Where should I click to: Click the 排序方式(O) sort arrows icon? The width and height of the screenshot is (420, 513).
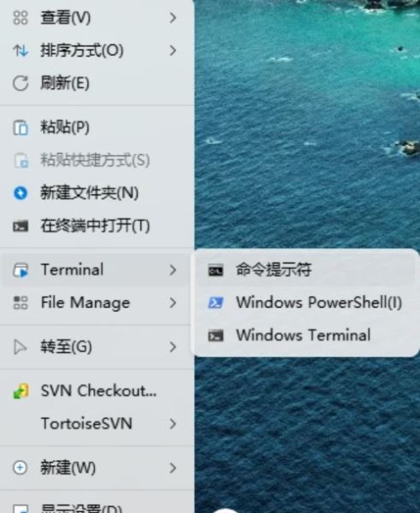click(x=21, y=50)
